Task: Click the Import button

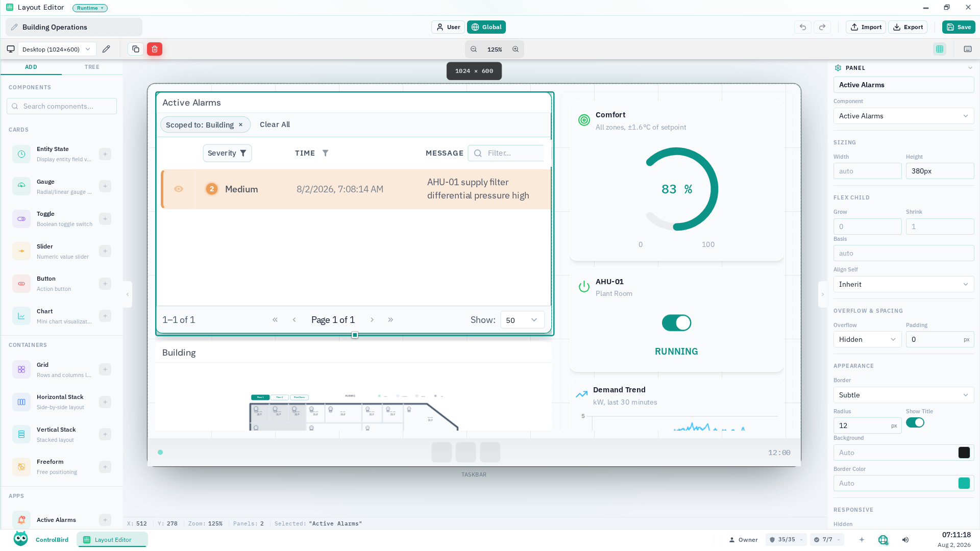Action: (x=866, y=27)
